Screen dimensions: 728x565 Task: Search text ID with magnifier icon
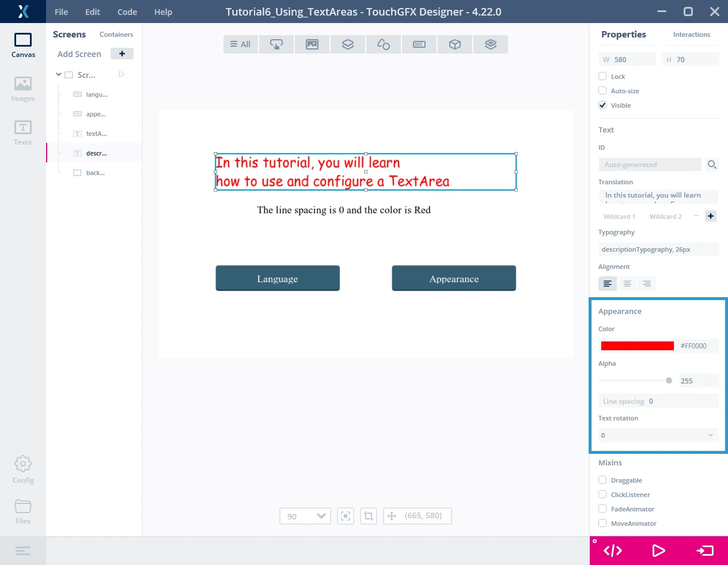click(712, 165)
